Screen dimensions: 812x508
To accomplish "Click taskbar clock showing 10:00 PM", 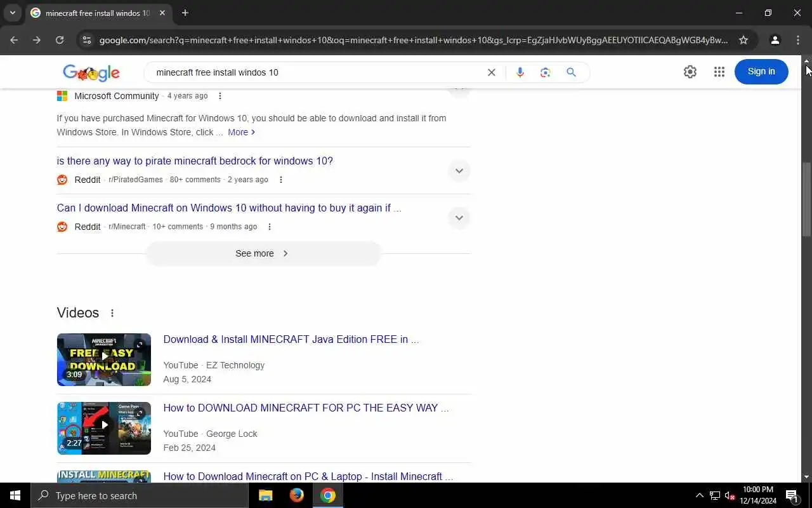I will (x=758, y=495).
